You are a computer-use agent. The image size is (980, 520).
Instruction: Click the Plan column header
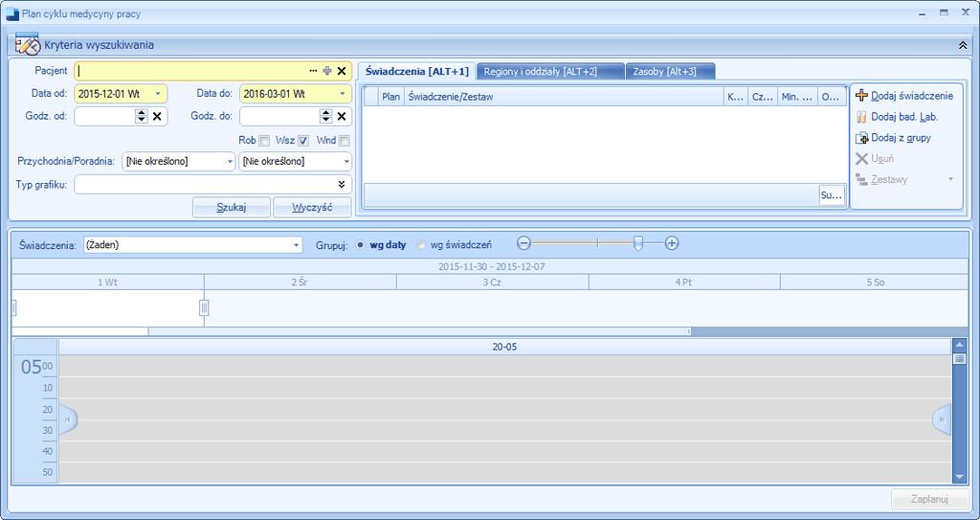(x=391, y=97)
